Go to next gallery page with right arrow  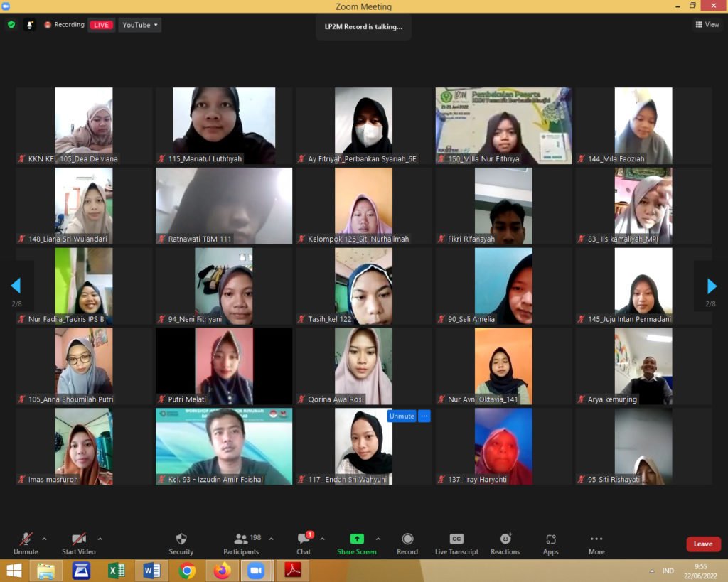coord(712,286)
